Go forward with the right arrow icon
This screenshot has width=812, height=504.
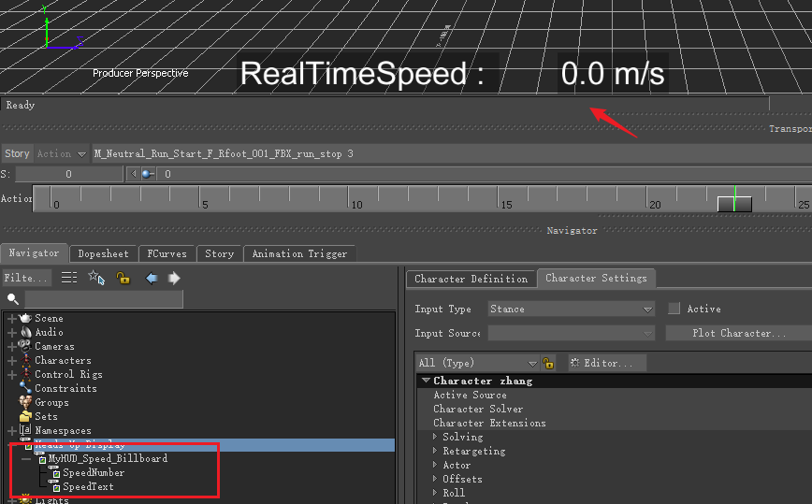click(x=174, y=278)
